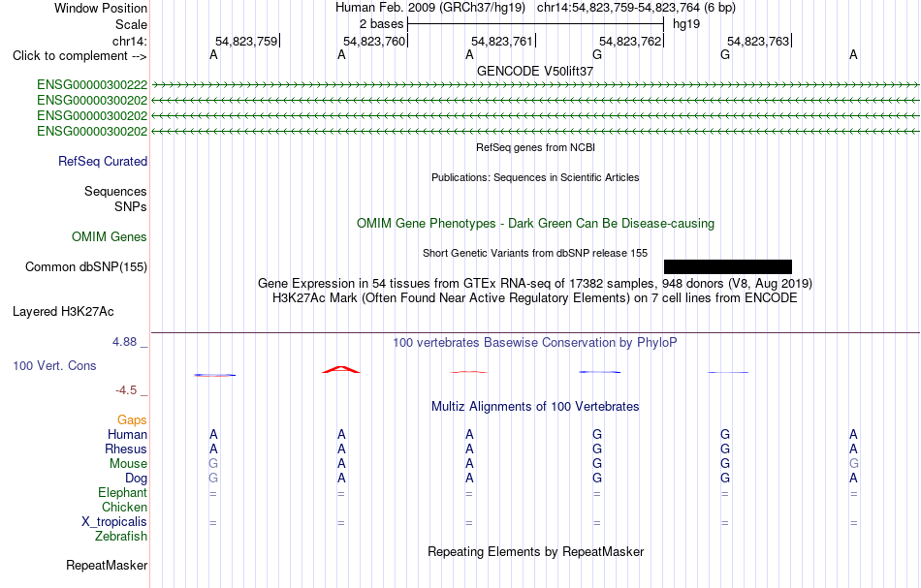
Task: Click the Human species label
Action: 127,435
